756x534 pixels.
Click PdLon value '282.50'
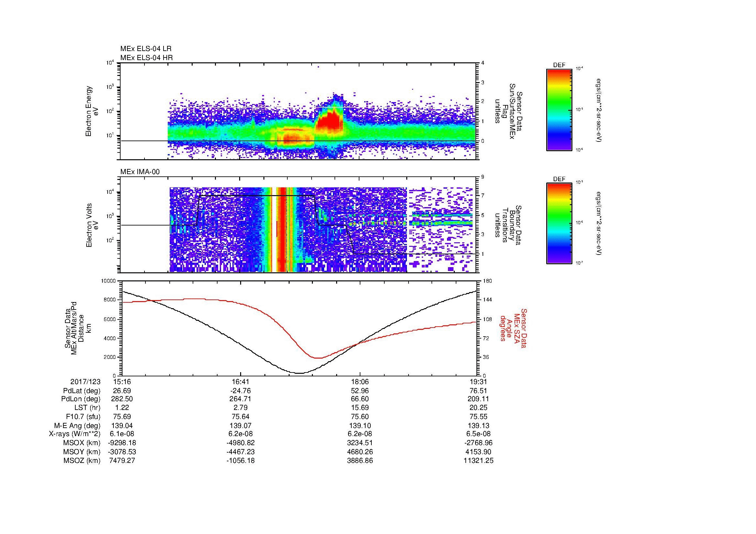point(122,399)
